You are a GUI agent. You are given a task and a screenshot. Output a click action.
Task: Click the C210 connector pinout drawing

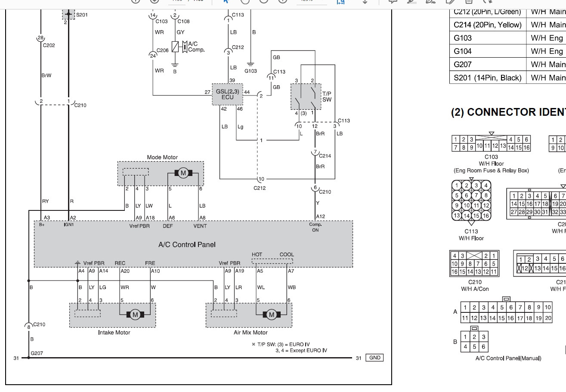474,264
